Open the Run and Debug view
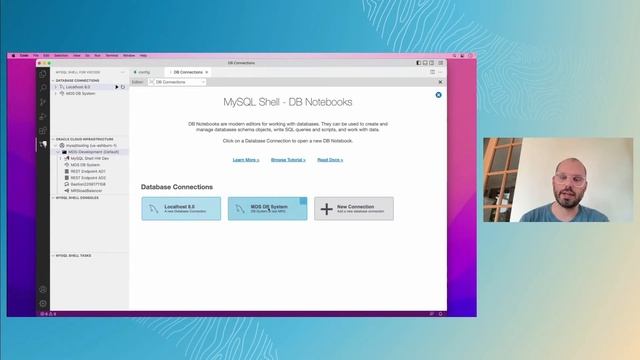This screenshot has width=640, height=360. click(43, 116)
